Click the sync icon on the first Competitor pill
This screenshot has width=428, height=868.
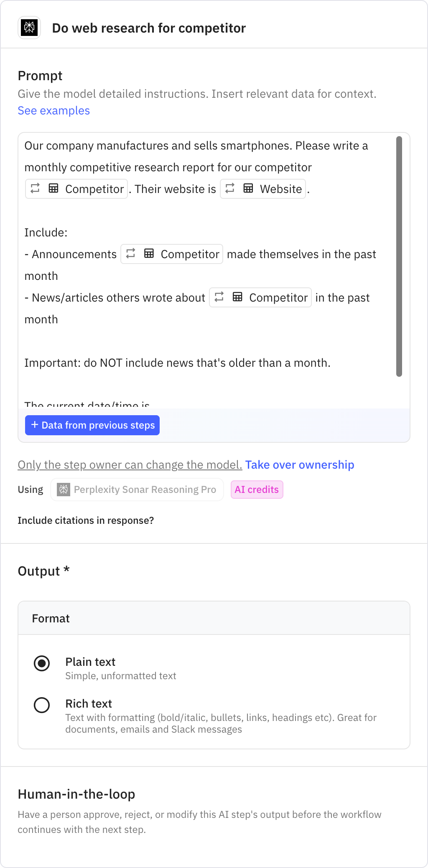click(35, 189)
